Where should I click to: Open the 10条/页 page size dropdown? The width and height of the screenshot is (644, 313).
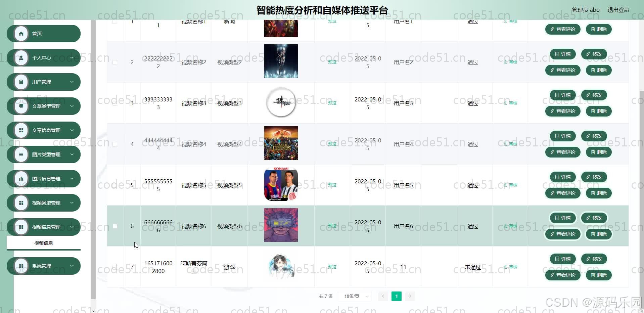[354, 296]
